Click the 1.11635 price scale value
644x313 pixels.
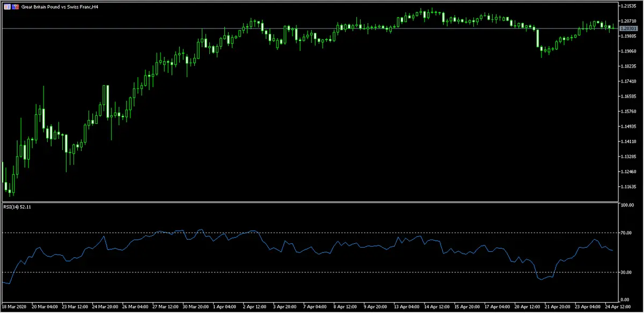(x=628, y=187)
